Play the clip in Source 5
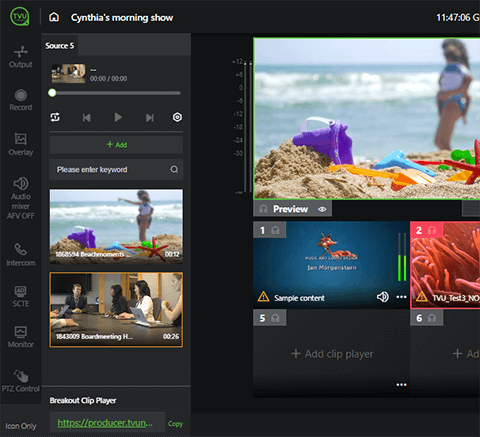Screen dimensions: 480x437 click(118, 117)
